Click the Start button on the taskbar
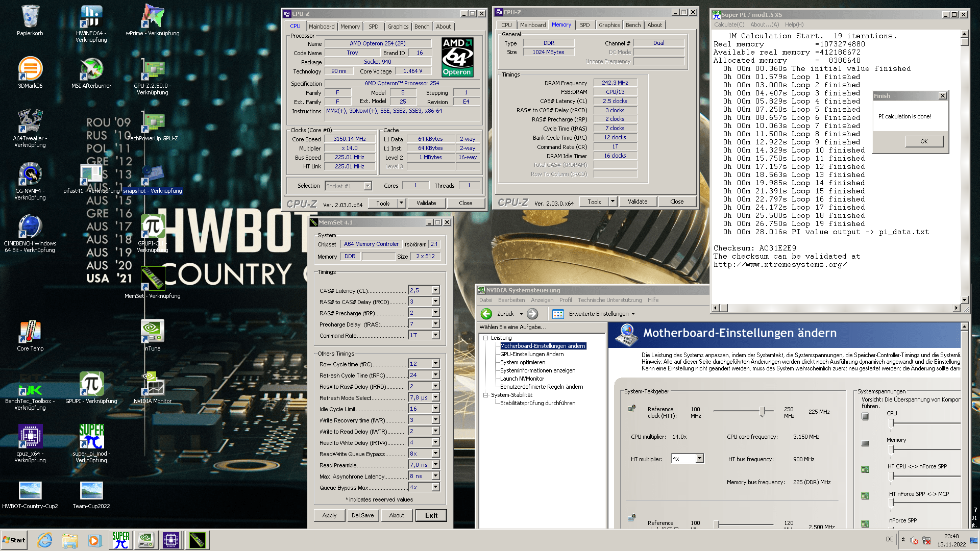Viewport: 980px width, 551px height. coord(14,540)
